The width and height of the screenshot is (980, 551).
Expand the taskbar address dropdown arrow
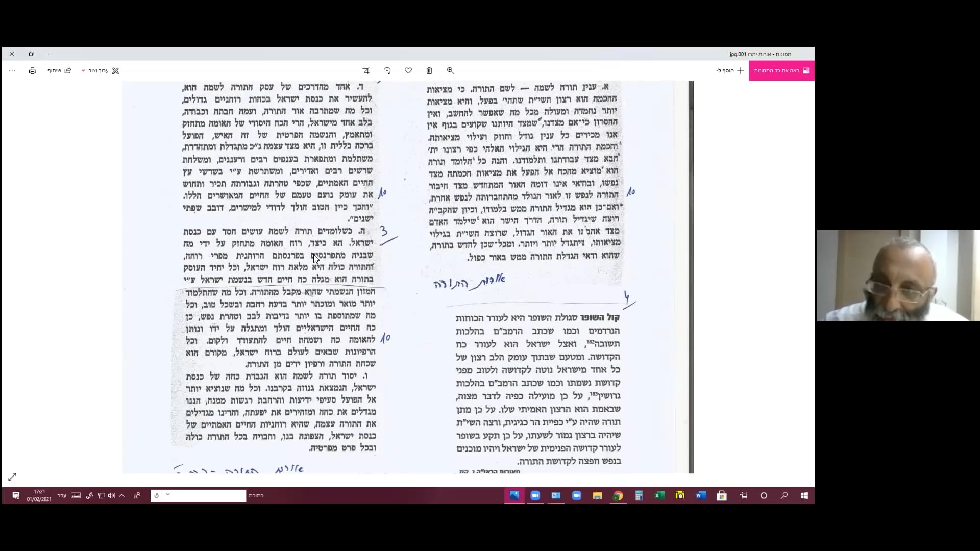[x=168, y=495]
